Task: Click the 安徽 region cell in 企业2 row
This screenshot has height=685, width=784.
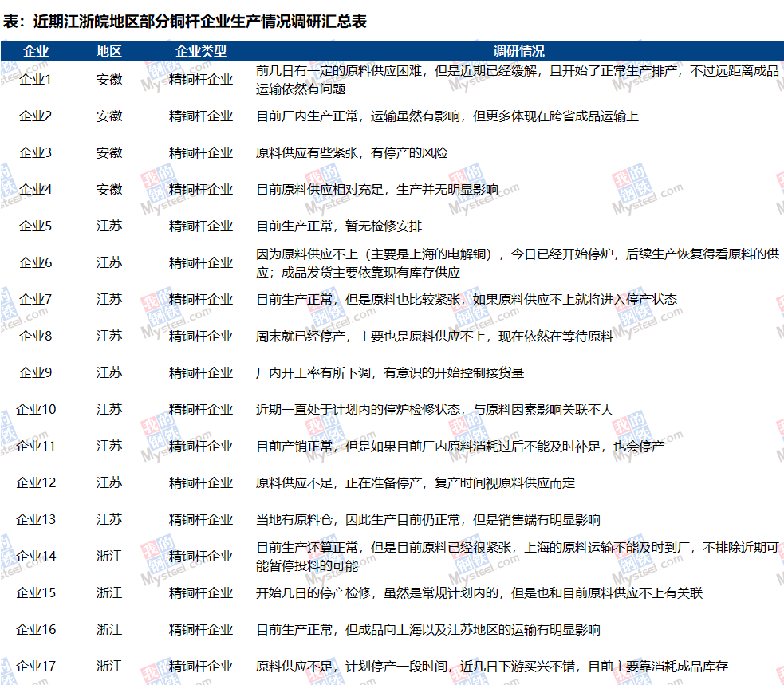Action: (109, 116)
